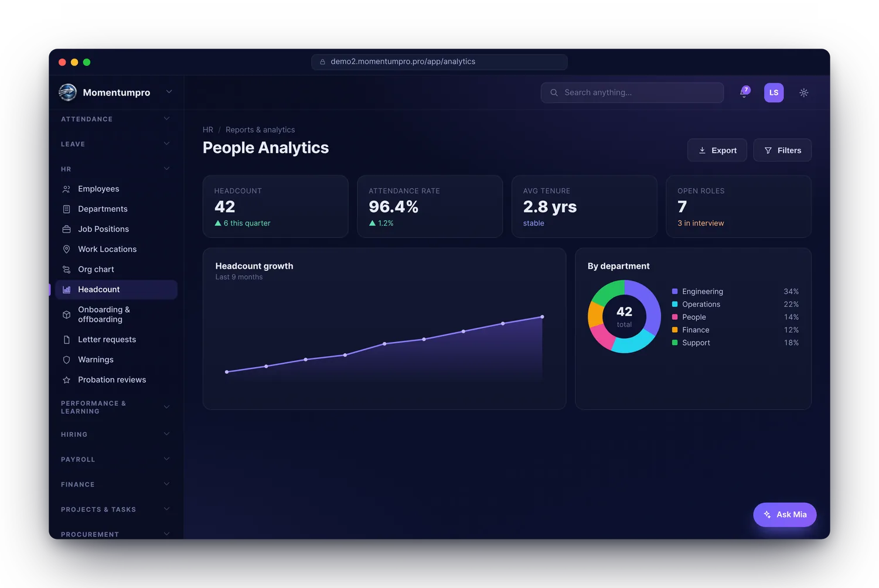Click the Job Positions briefcase icon
Screen dimensions: 879x588
[x=66, y=229]
